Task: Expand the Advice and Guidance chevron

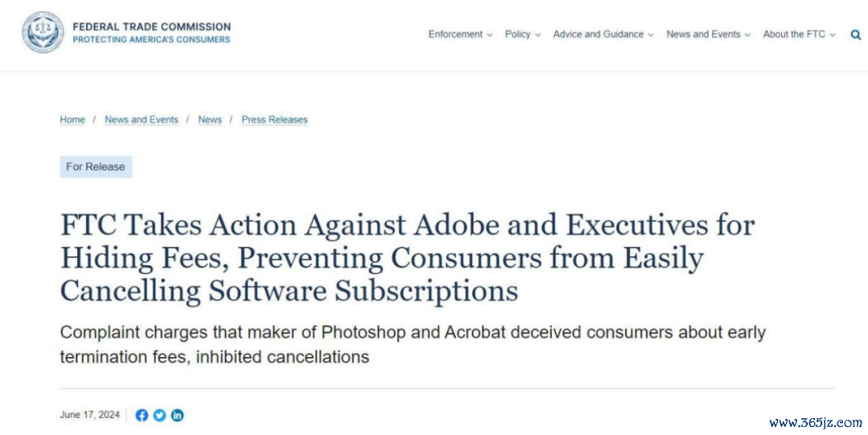Action: coord(650,35)
